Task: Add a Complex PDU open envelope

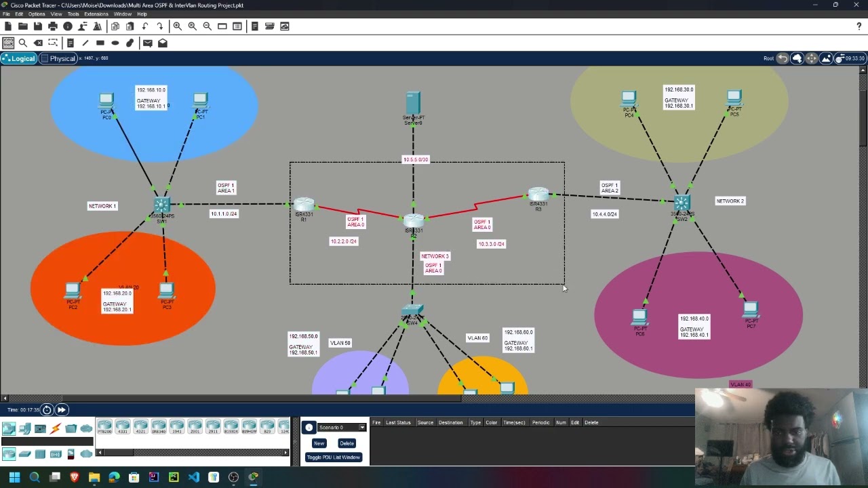Action: (162, 43)
